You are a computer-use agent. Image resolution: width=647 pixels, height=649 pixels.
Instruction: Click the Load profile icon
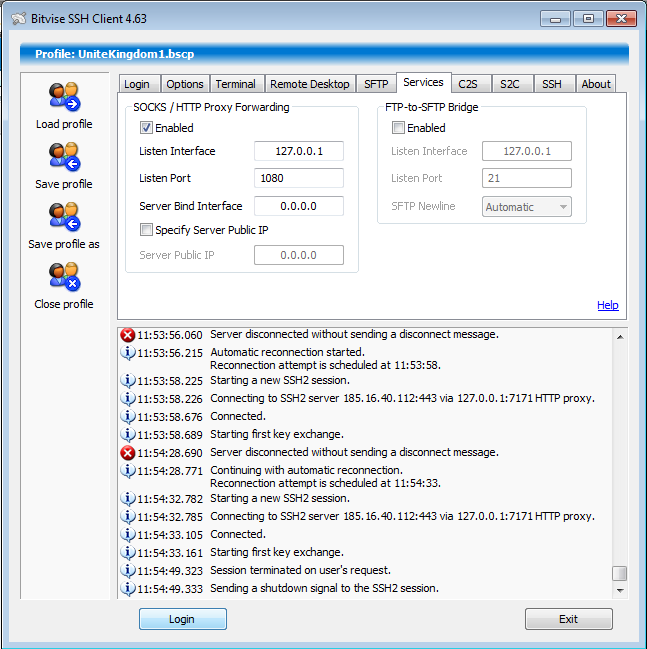coord(64,96)
